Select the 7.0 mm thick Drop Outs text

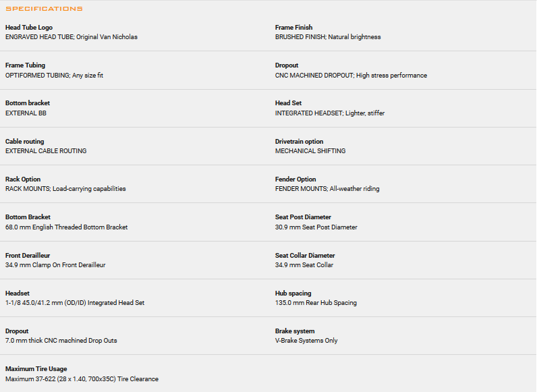(61, 341)
